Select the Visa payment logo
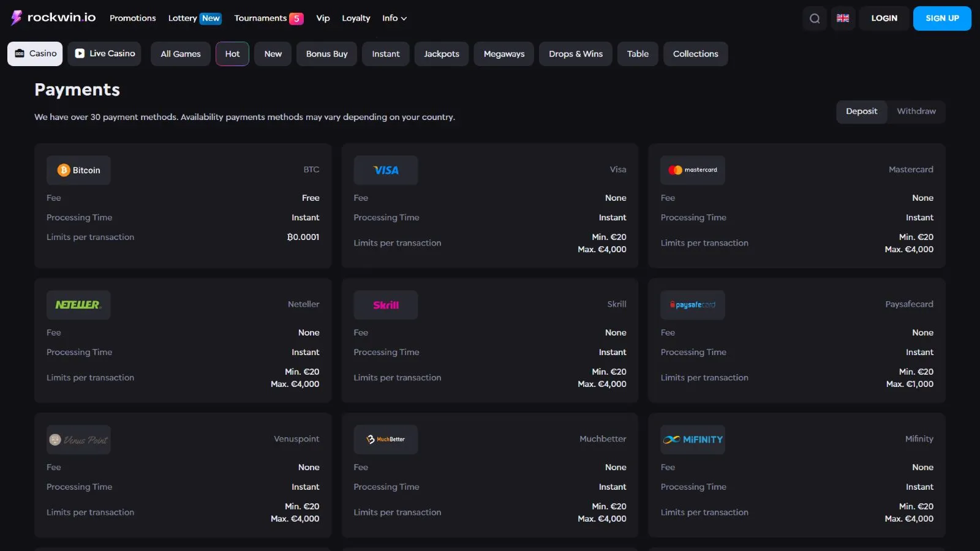This screenshot has width=980, height=551. pos(386,170)
